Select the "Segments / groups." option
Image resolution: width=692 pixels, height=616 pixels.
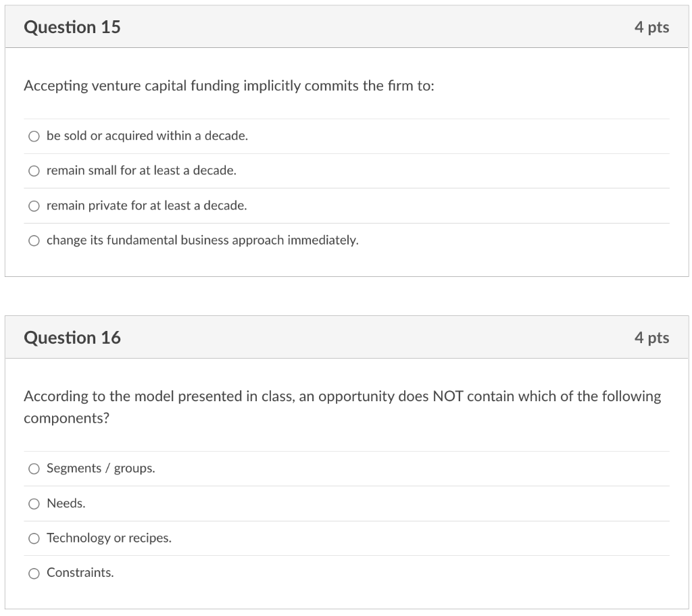34,468
